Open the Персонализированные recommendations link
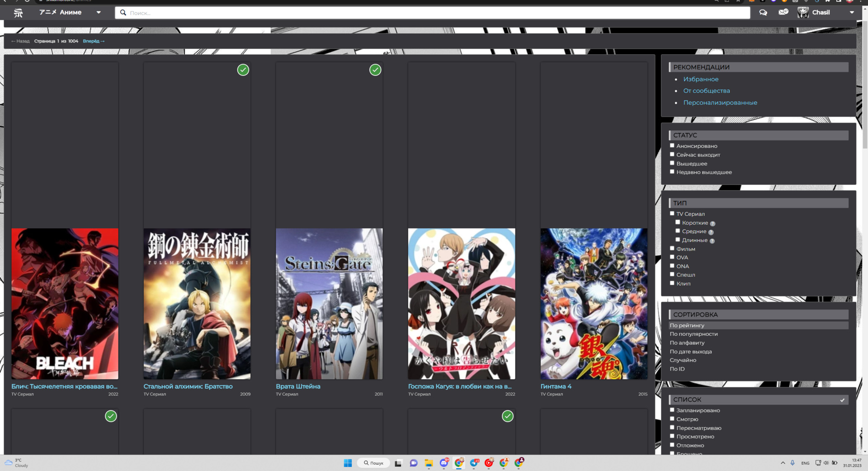The width and height of the screenshot is (868, 471). (x=720, y=103)
